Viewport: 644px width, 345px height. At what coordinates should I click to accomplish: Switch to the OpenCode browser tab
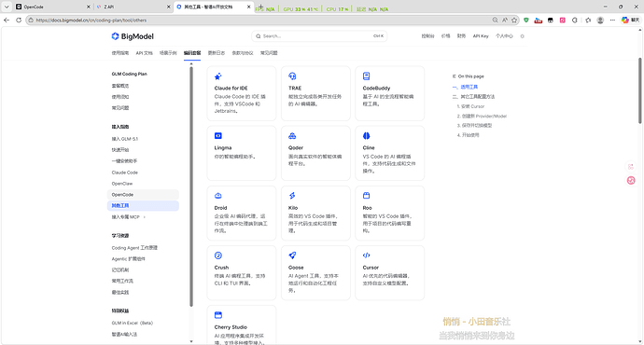click(x=51, y=7)
